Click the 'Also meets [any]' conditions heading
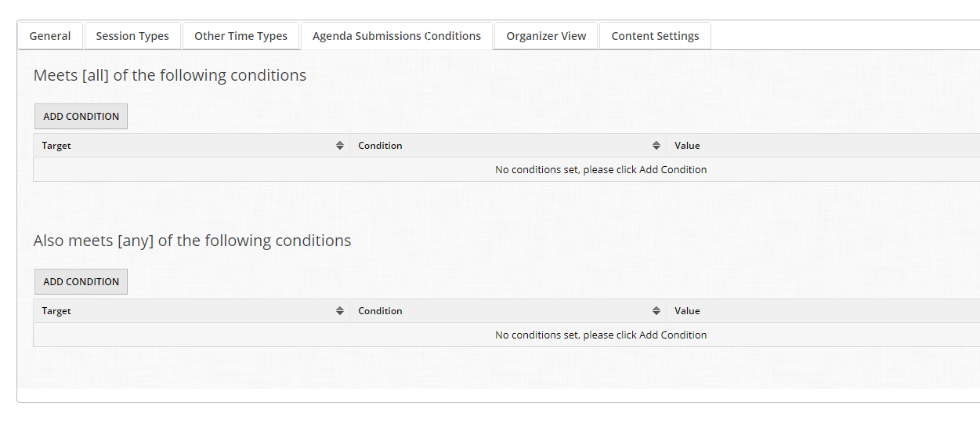Viewport: 980px width, 438px height. [192, 241]
